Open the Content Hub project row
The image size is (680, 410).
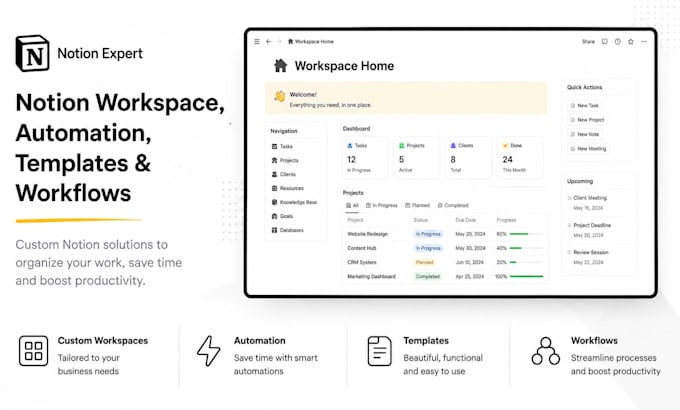coord(445,248)
